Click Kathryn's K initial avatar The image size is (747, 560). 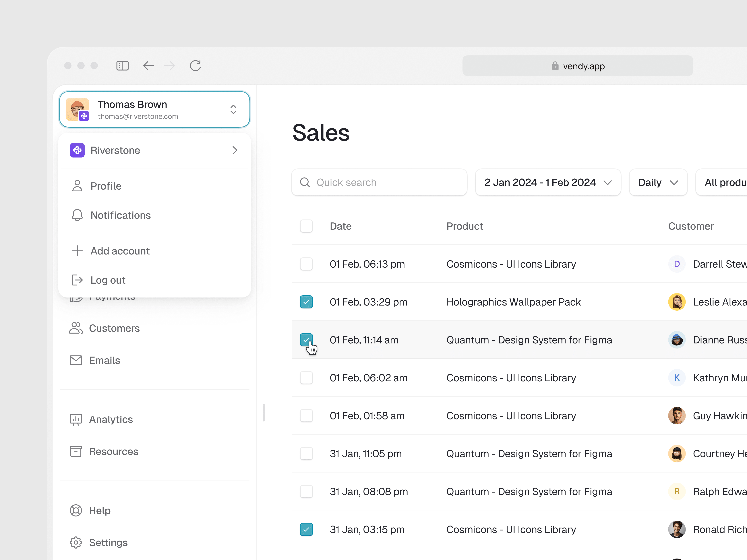677,378
